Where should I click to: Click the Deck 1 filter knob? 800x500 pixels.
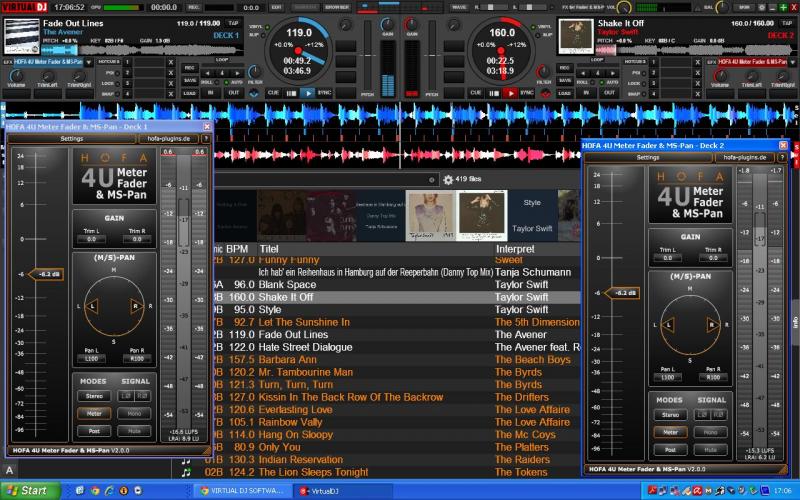tap(255, 71)
